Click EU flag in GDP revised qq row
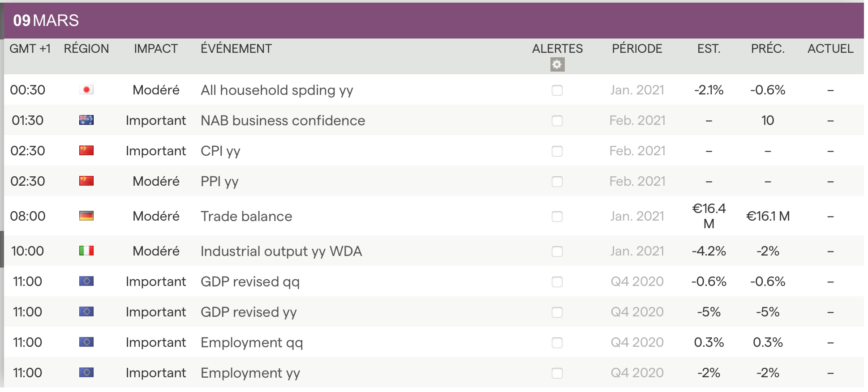The height and width of the screenshot is (392, 868). 86,281
